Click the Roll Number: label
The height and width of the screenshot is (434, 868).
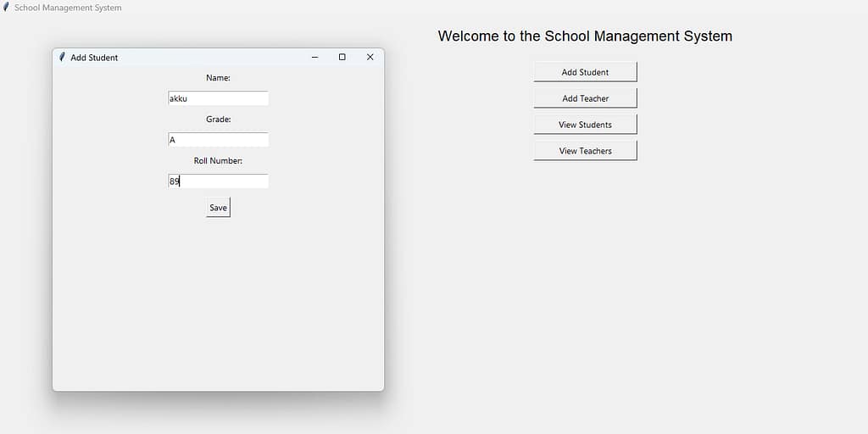pos(218,160)
